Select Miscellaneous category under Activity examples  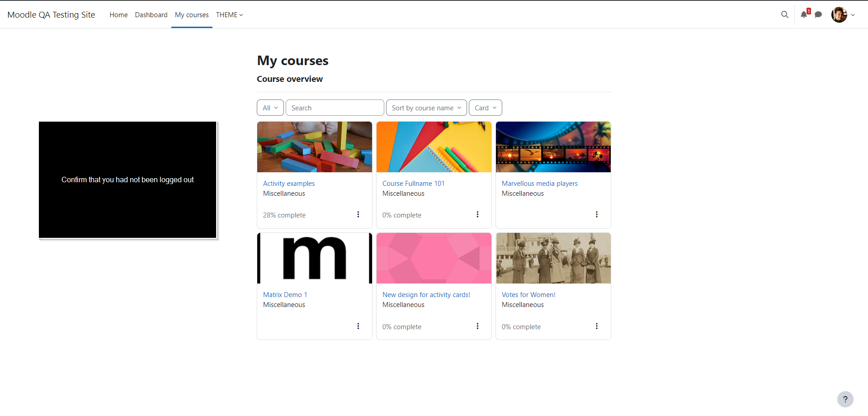coord(284,194)
